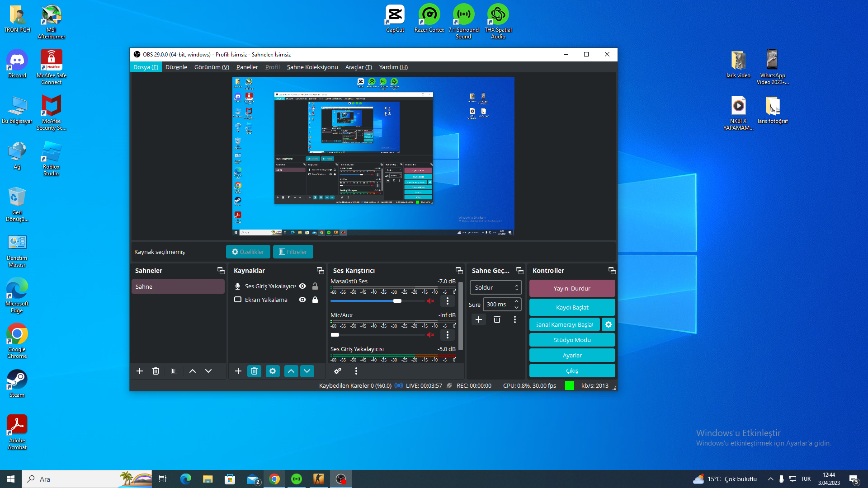The image size is (868, 488).
Task: Select the Sahne scene in list
Action: 178,286
